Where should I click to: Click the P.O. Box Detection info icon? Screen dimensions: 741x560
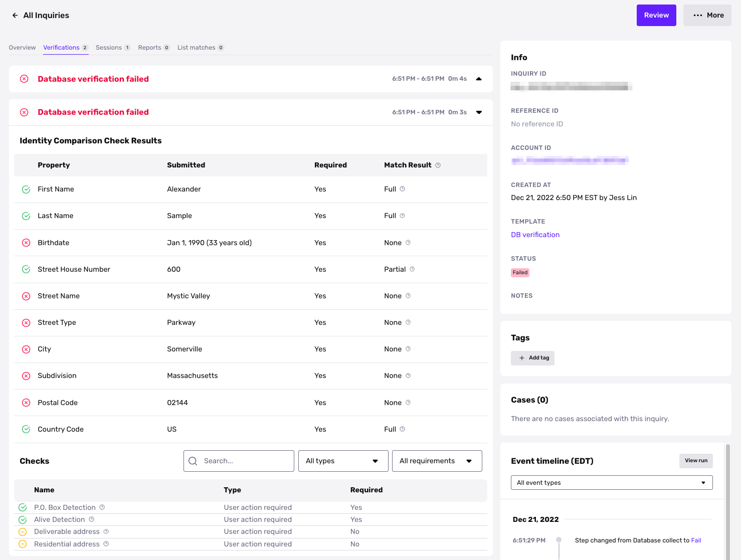pos(102,507)
